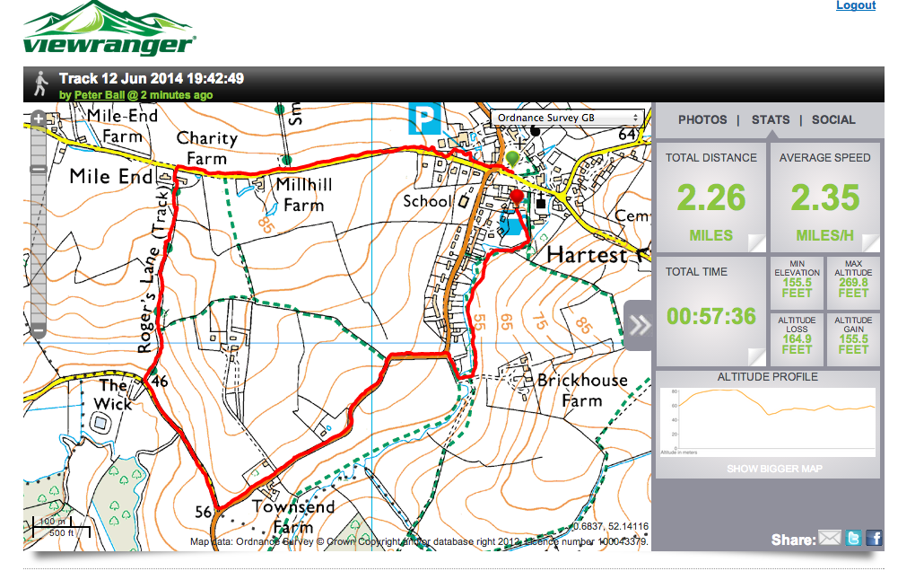Collapse the stats side panel with chevrons

[639, 325]
